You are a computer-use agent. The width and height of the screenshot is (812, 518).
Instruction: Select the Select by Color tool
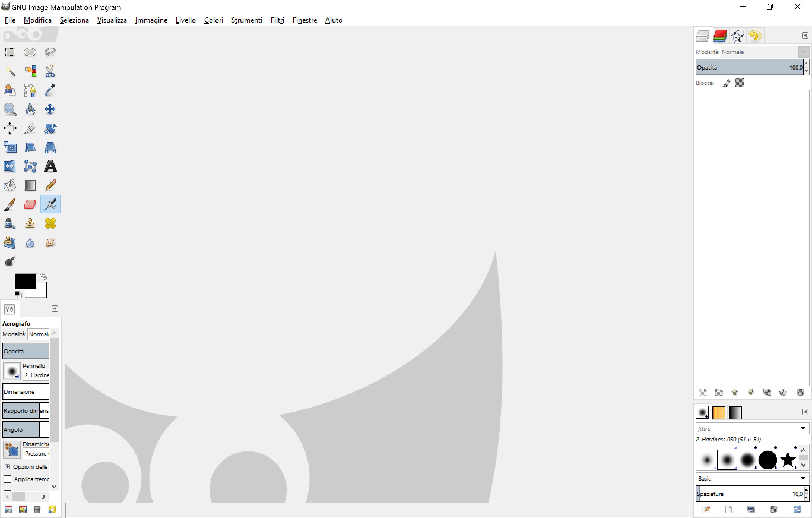(30, 71)
